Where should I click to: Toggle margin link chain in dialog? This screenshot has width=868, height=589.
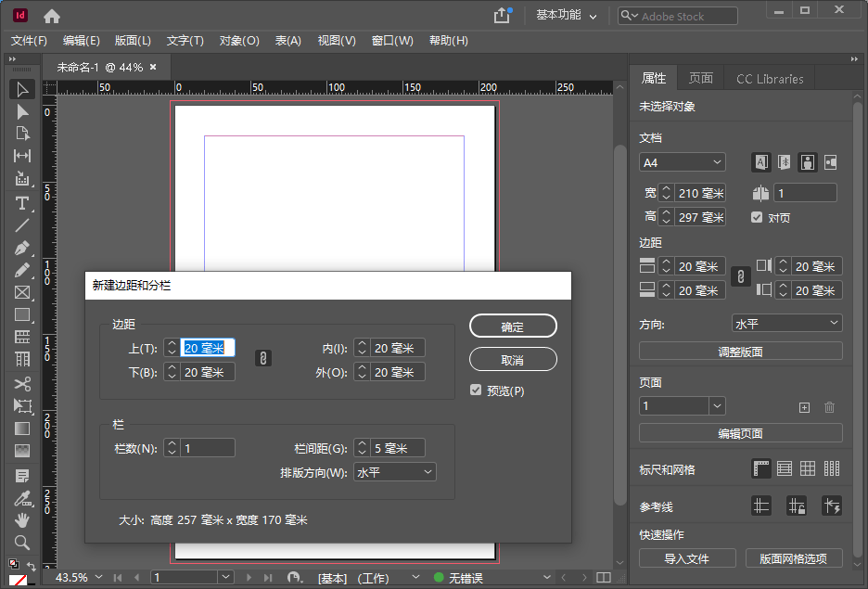pyautogui.click(x=263, y=358)
